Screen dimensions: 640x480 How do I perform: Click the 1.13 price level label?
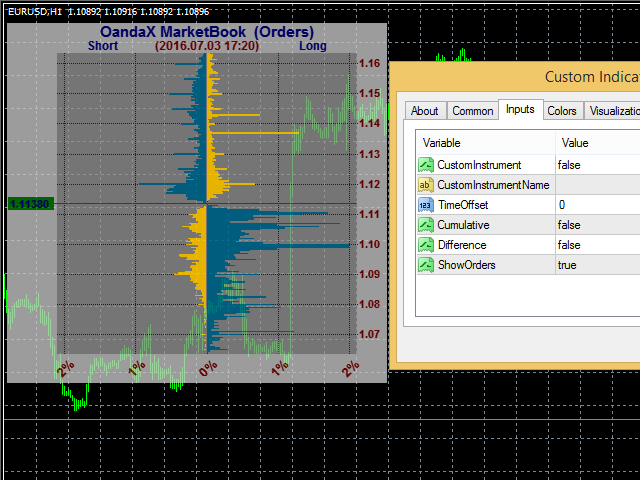point(369,154)
